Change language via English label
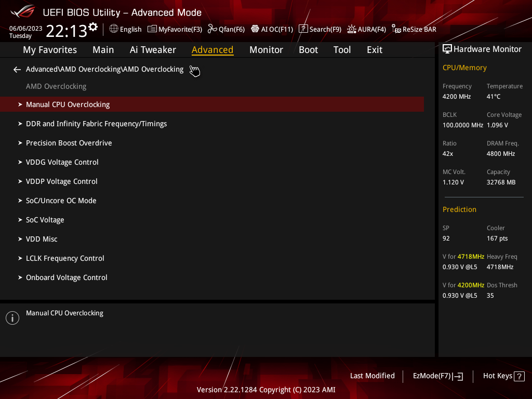This screenshot has height=399, width=532. (x=130, y=29)
